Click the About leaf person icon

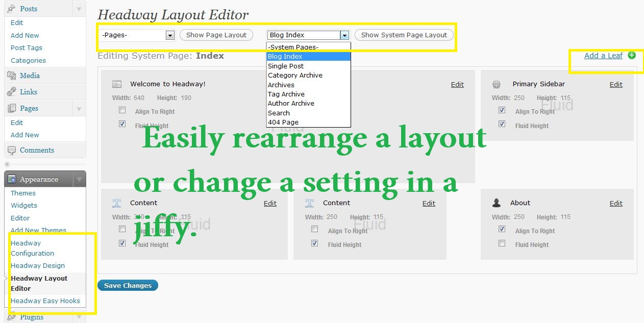[x=497, y=203]
